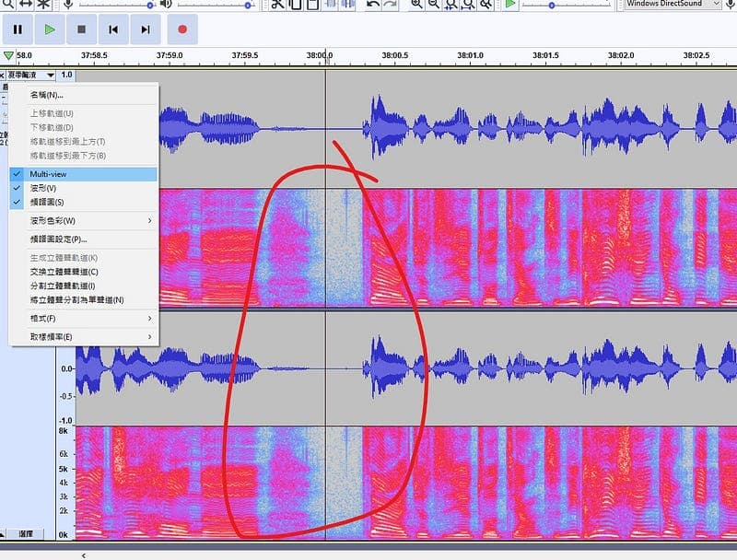Click the green playhead triangle on the ruler
The image size is (737, 560).
(x=8, y=55)
